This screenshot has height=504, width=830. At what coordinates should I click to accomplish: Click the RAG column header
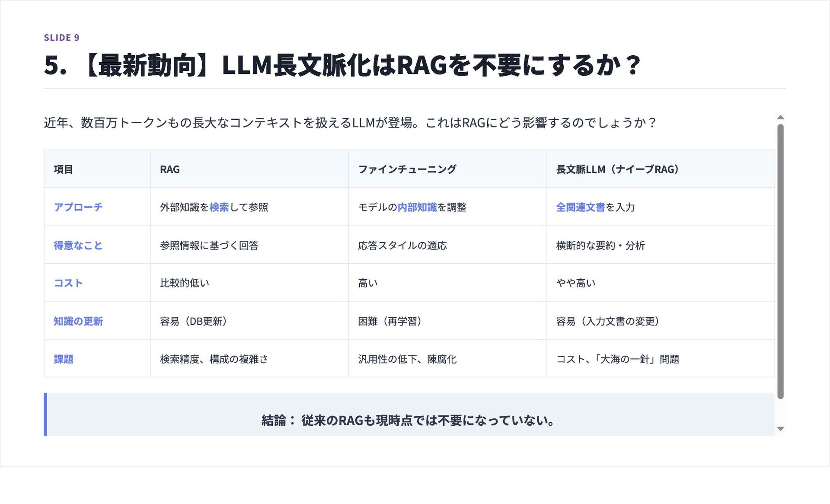click(170, 169)
